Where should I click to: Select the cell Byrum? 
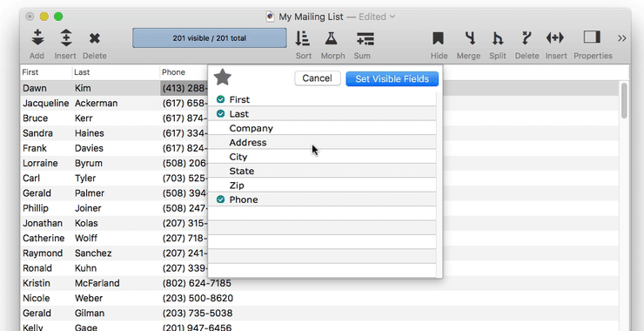(x=88, y=163)
